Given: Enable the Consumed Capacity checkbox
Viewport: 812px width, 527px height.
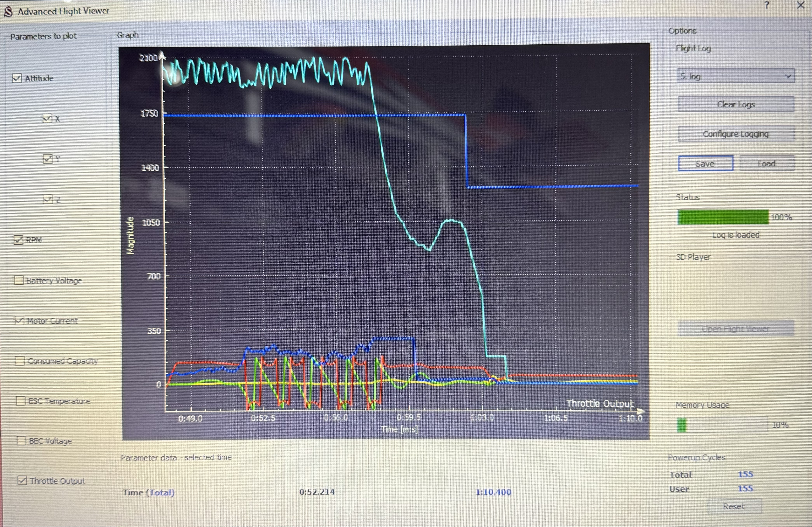Looking at the screenshot, I should coord(20,361).
